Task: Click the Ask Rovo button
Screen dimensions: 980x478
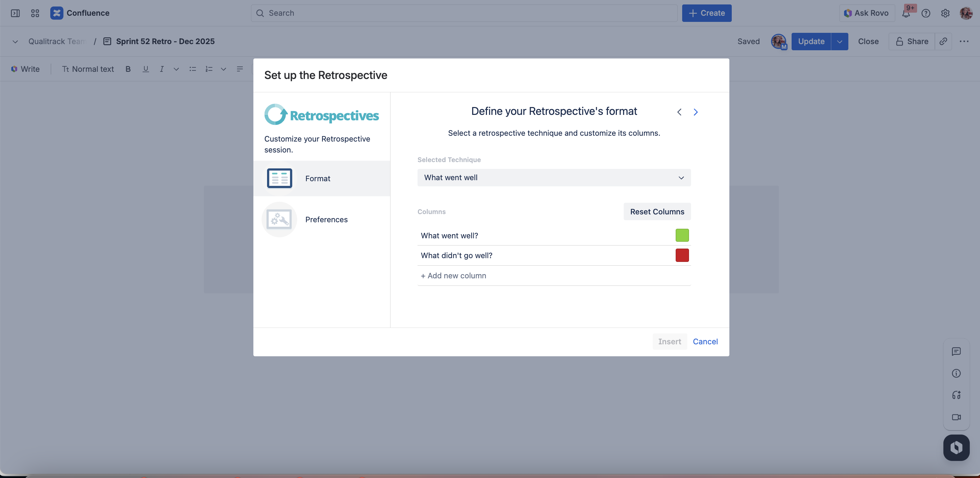Action: click(x=866, y=13)
